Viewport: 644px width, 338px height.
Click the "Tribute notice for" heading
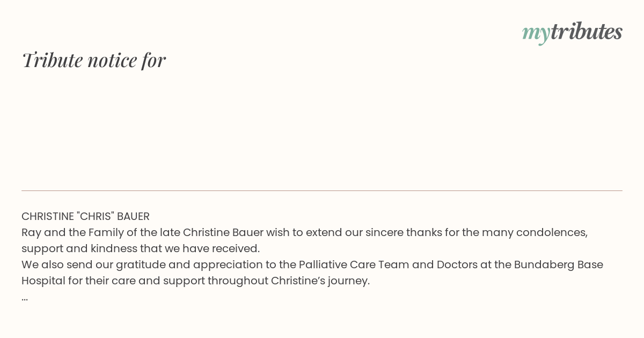tap(94, 60)
